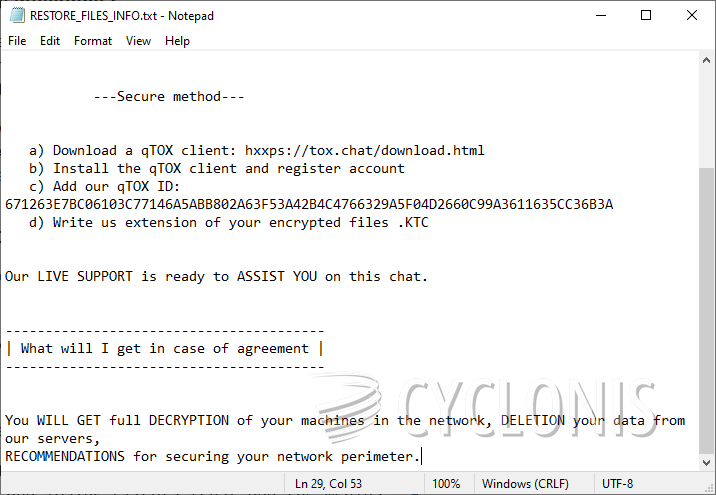This screenshot has width=716, height=495.
Task: Open the View menu
Action: click(139, 41)
